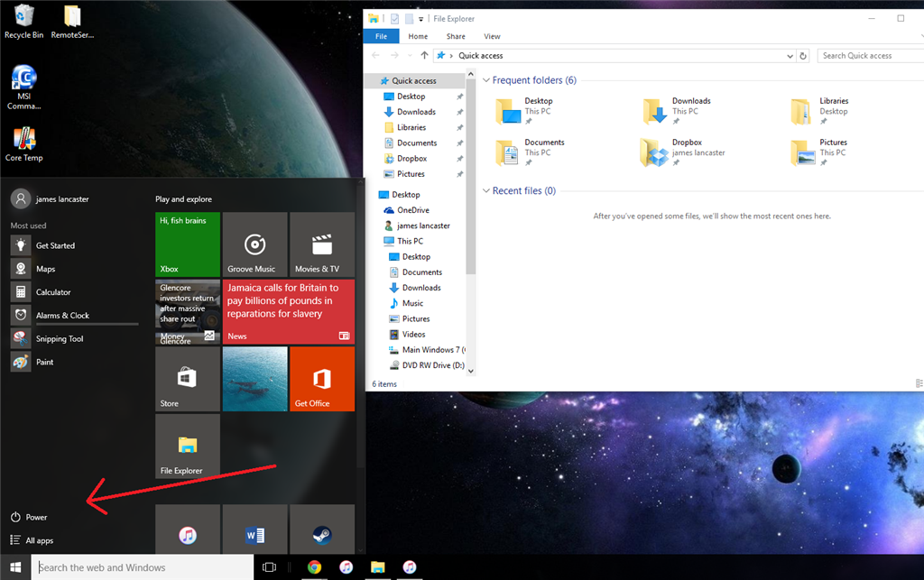The image size is (924, 580).
Task: Open Get Started from Most used
Action: (74, 245)
